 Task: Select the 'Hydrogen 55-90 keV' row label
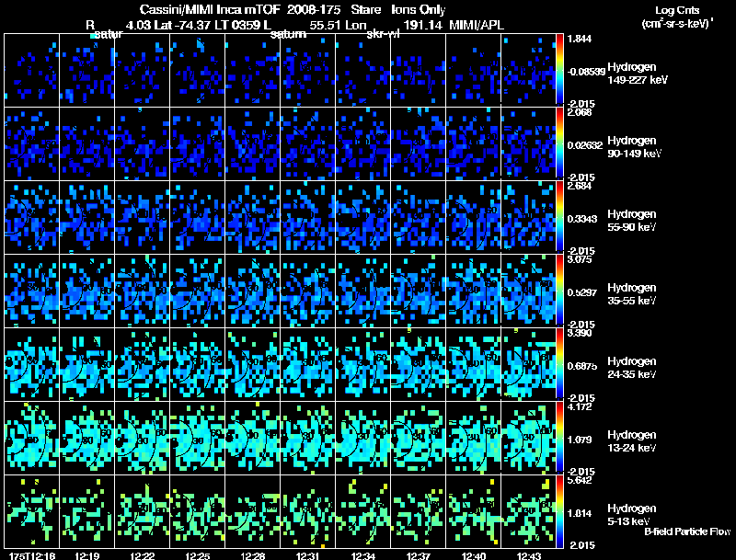(632, 221)
